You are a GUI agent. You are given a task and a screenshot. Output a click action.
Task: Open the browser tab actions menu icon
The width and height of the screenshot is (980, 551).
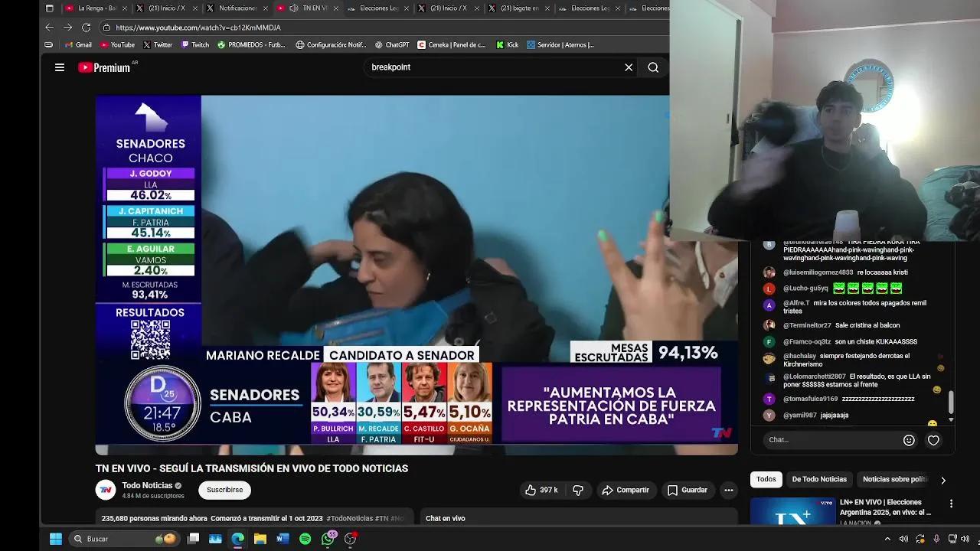tap(50, 8)
